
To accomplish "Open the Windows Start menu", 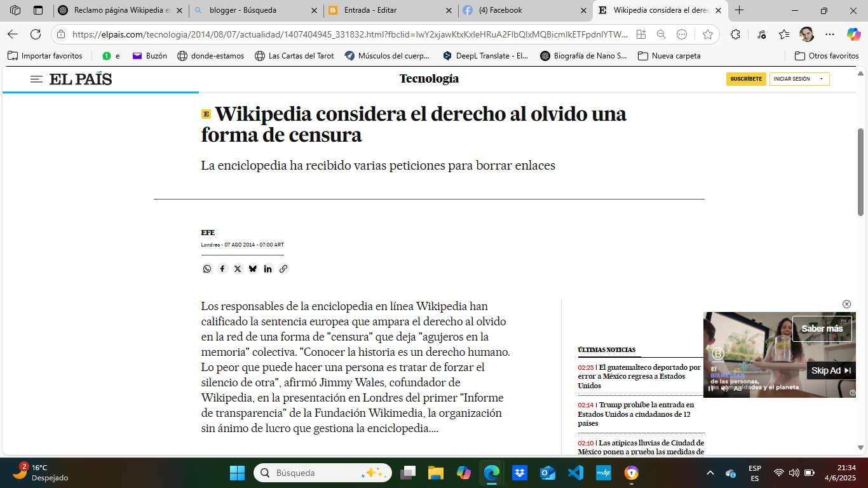I will click(237, 473).
